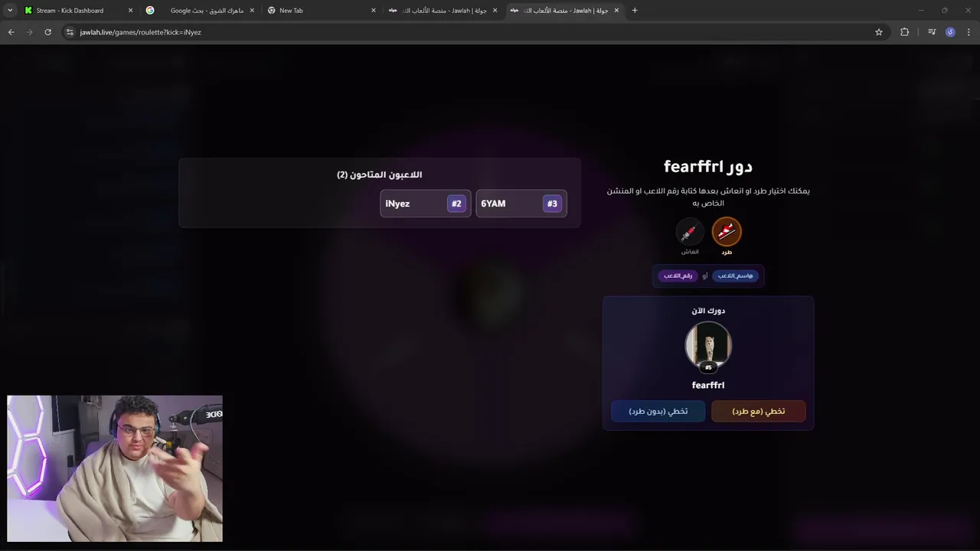Screen dimensions: 980x551
Task: Choose player #2 iNyez
Action: pyautogui.click(x=426, y=204)
